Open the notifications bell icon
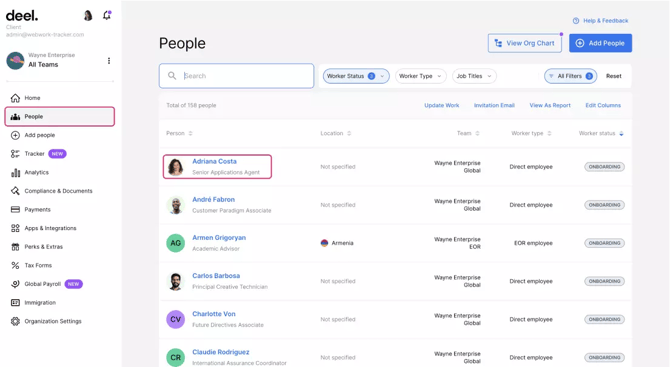The width and height of the screenshot is (670, 367). tap(107, 15)
